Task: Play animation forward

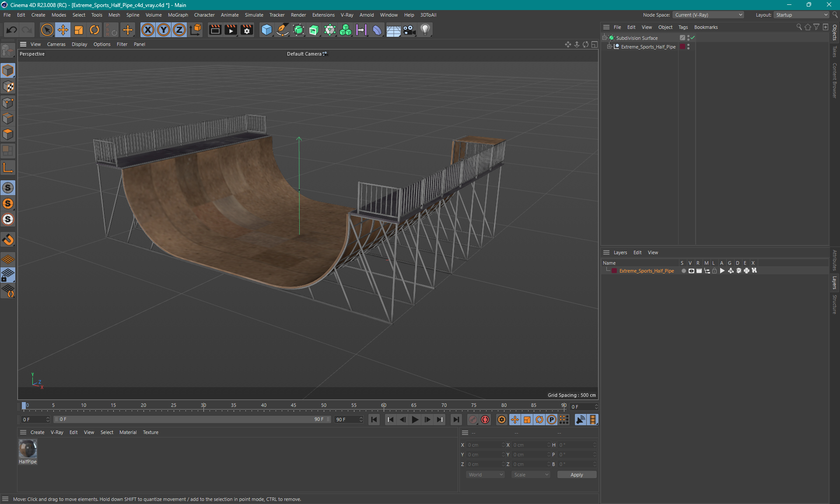Action: (x=415, y=420)
